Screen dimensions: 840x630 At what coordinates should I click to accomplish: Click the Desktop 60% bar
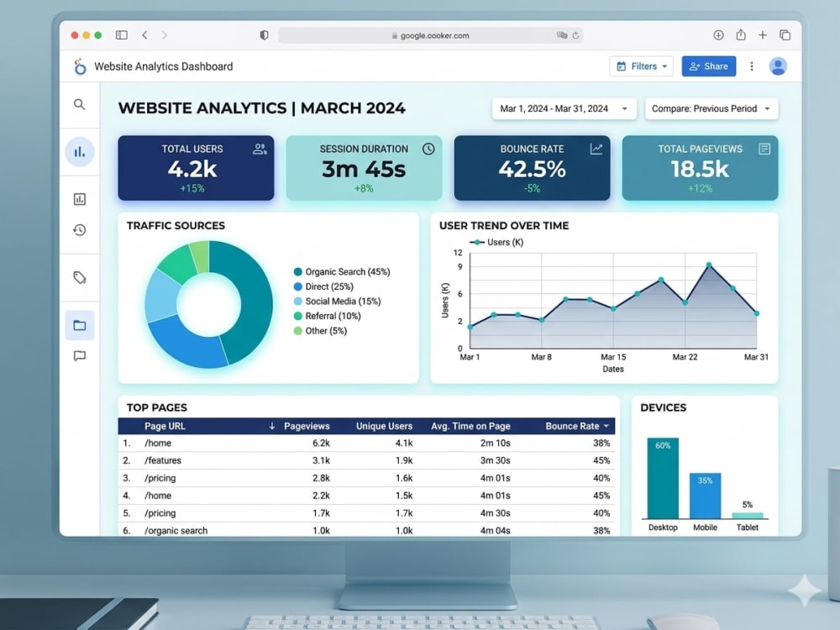point(663,478)
